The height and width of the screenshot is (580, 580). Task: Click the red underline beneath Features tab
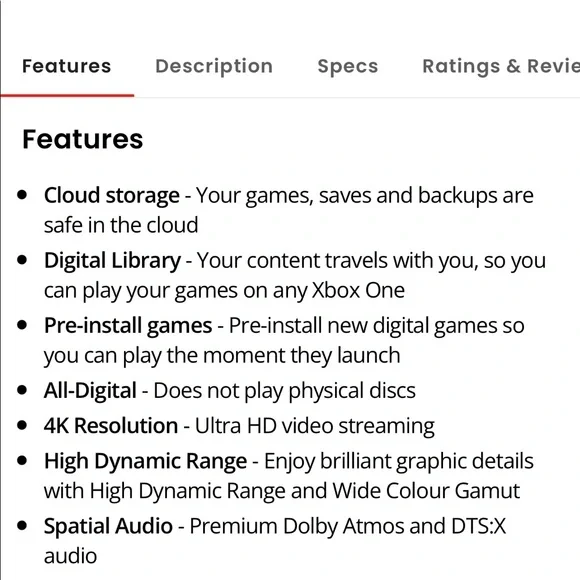pyautogui.click(x=67, y=95)
